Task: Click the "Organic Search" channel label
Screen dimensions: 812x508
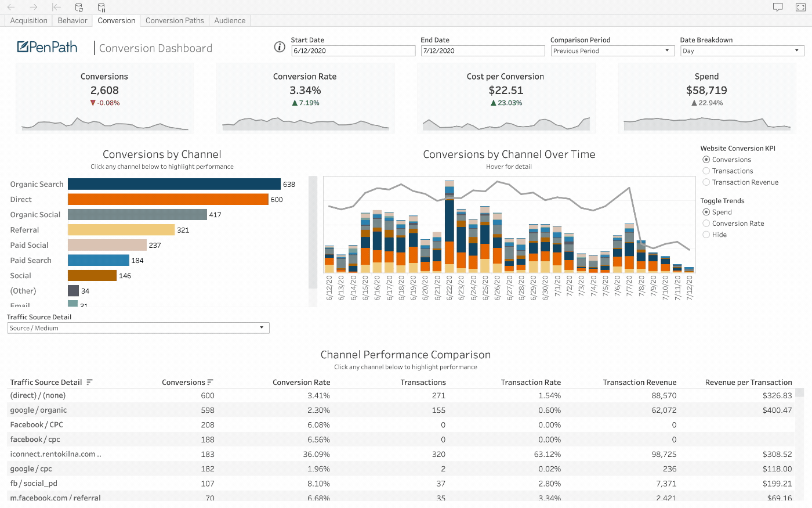Action: click(x=37, y=184)
